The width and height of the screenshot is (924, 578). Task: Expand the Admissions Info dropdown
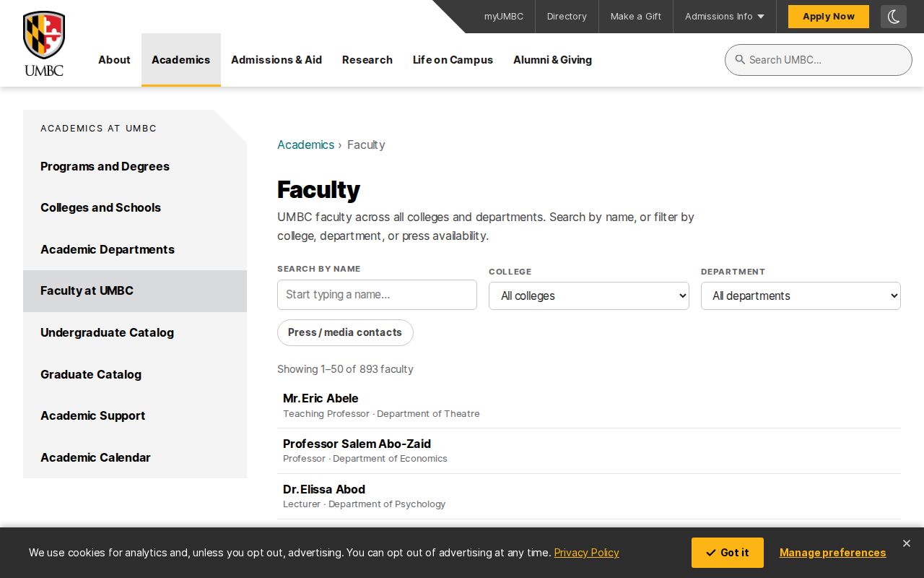[x=725, y=17]
